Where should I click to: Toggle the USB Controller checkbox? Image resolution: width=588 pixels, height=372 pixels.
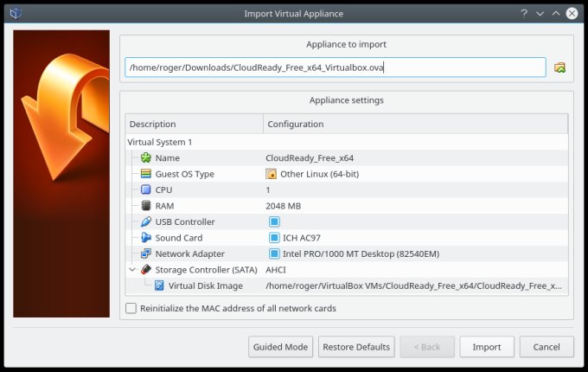point(274,221)
